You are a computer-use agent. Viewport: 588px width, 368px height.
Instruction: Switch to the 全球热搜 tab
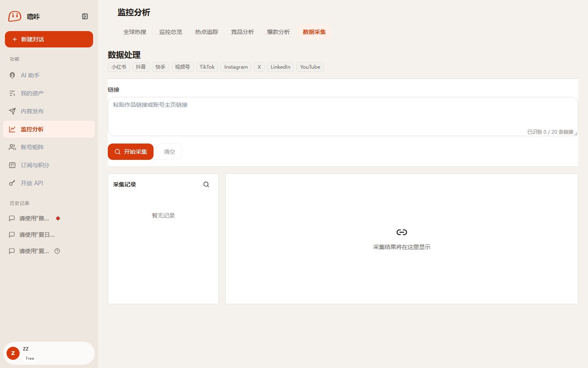pyautogui.click(x=135, y=32)
